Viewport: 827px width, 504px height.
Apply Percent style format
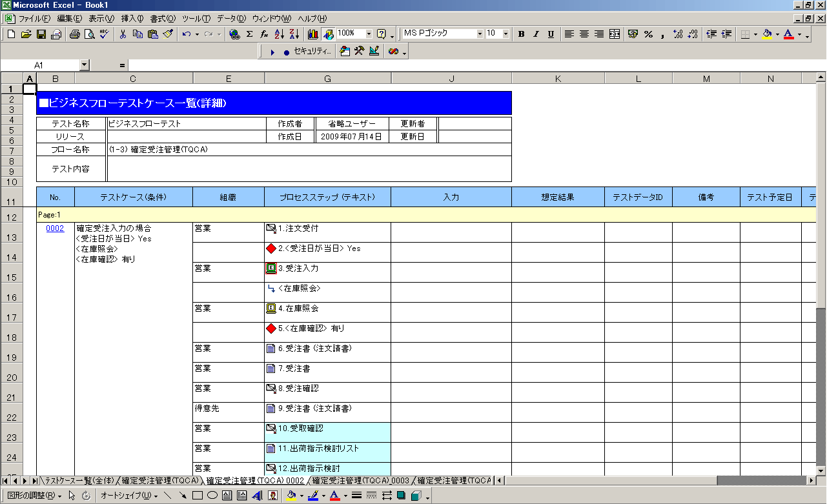(x=648, y=34)
